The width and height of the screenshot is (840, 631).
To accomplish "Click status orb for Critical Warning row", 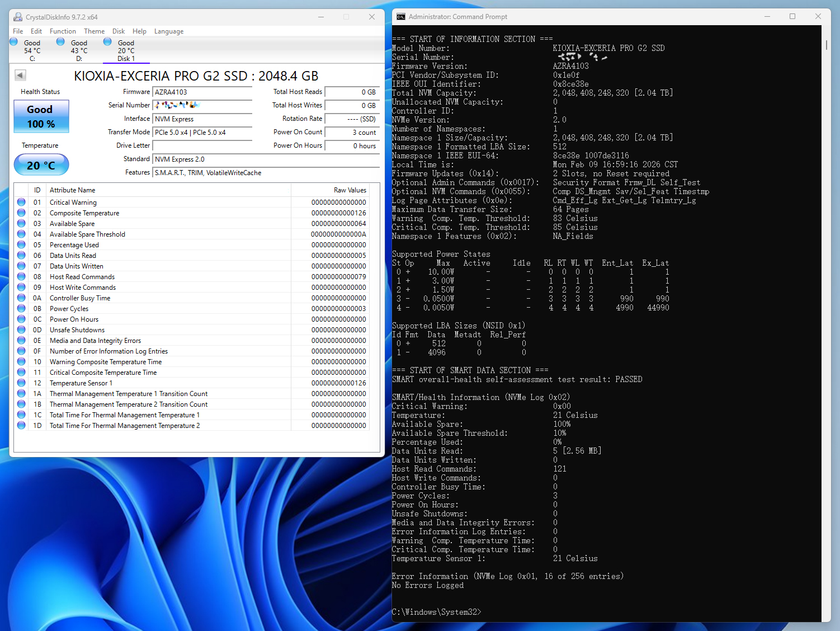I will click(21, 202).
